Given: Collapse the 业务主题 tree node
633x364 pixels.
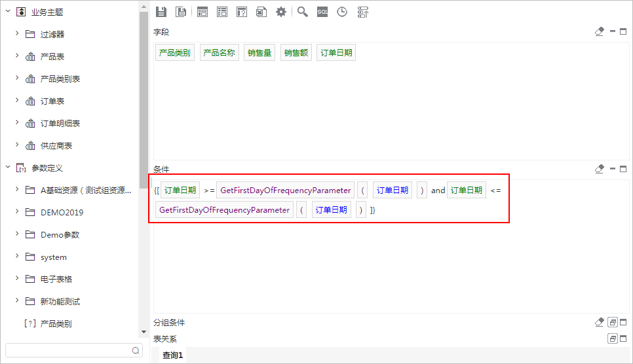Looking at the screenshot, I should click(x=8, y=11).
